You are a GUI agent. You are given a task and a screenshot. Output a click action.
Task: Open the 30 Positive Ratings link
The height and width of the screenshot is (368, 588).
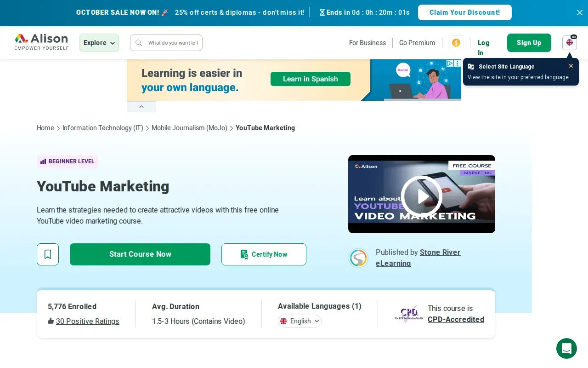[x=88, y=321]
